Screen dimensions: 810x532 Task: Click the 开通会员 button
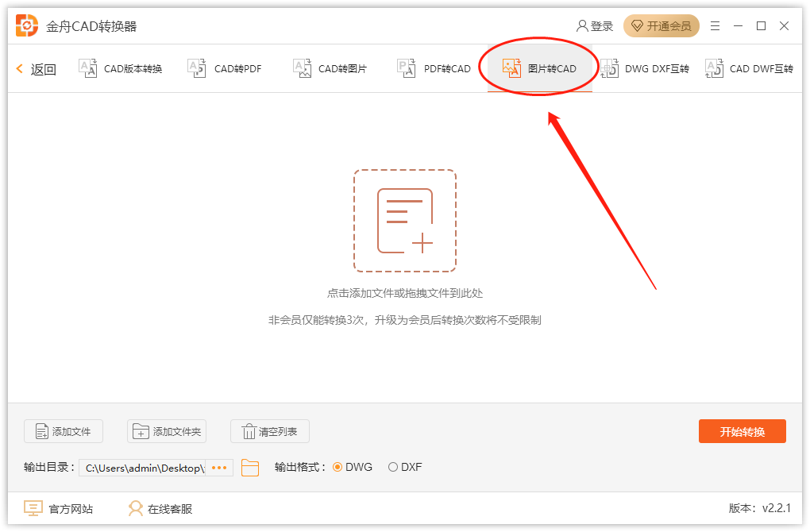tap(661, 26)
